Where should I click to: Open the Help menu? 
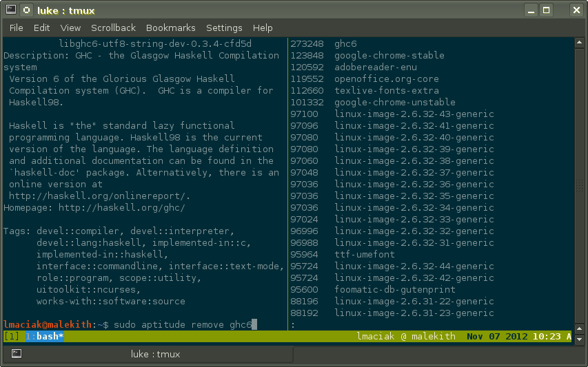pyautogui.click(x=263, y=28)
